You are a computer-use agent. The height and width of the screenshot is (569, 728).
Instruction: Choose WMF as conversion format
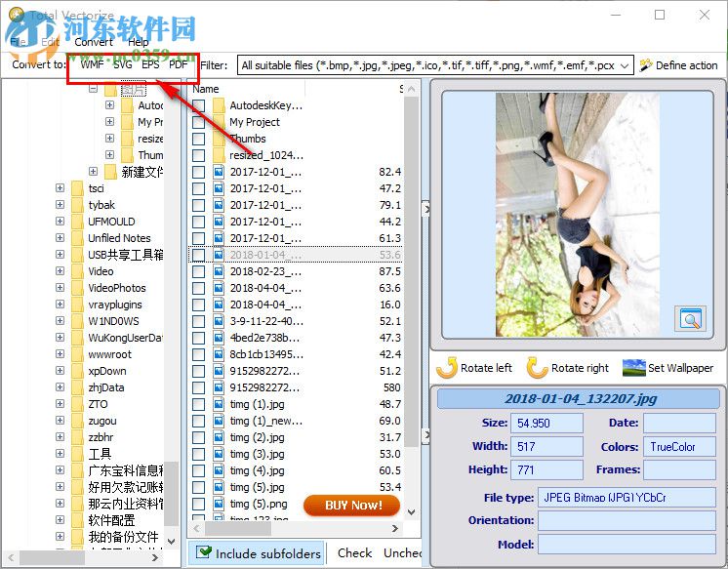[92, 64]
